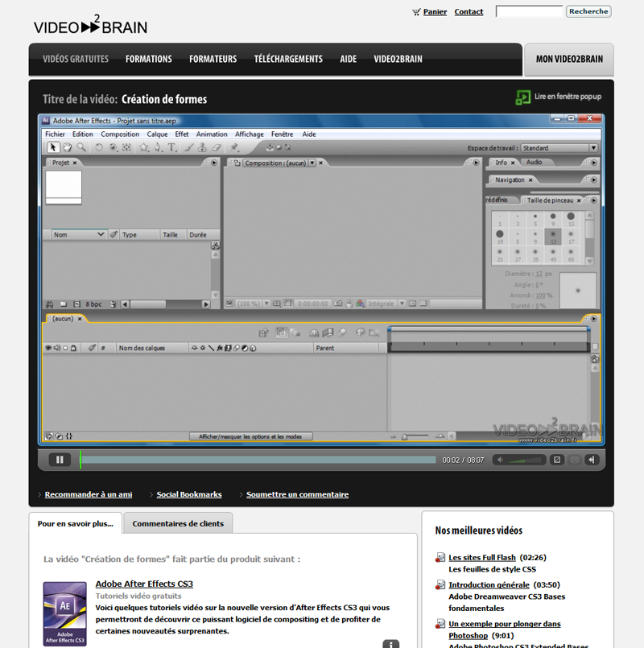Click the camera snapshot icon in Composition panel
The height and width of the screenshot is (648, 644).
[338, 303]
